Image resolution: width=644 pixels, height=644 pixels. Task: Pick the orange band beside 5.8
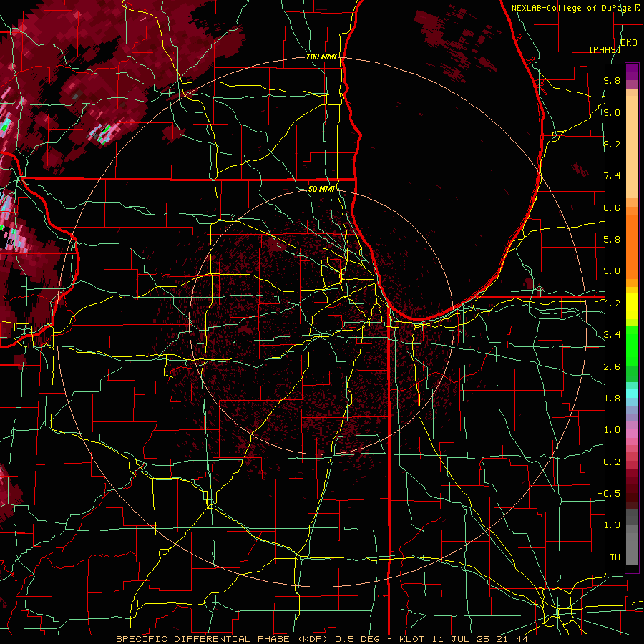(x=632, y=246)
